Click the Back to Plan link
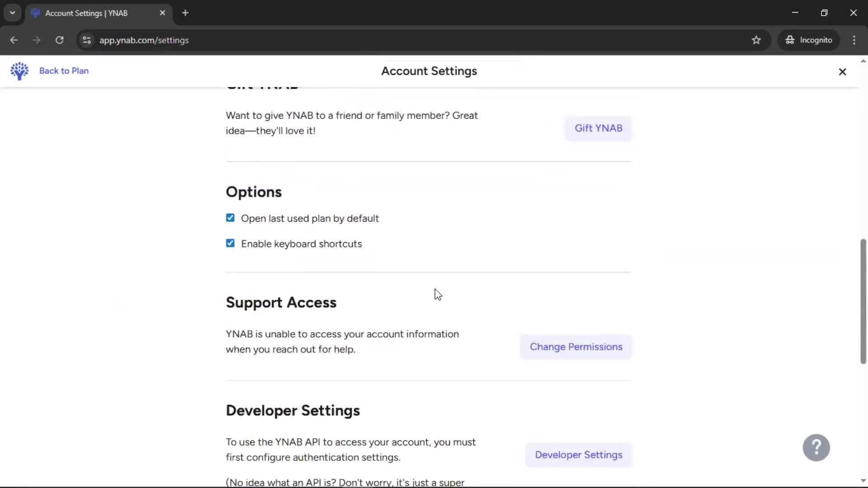868x488 pixels. pos(64,71)
